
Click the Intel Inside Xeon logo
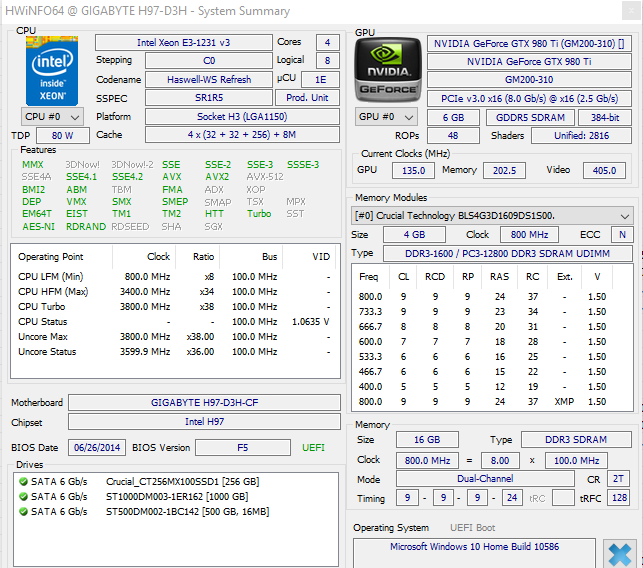click(52, 71)
